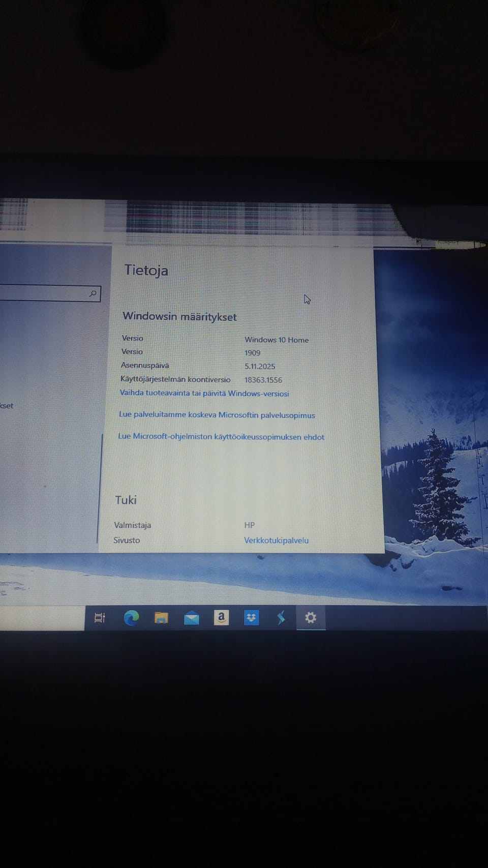This screenshot has height=868, width=488.
Task: Focus the Settings search field
Action: [50, 293]
